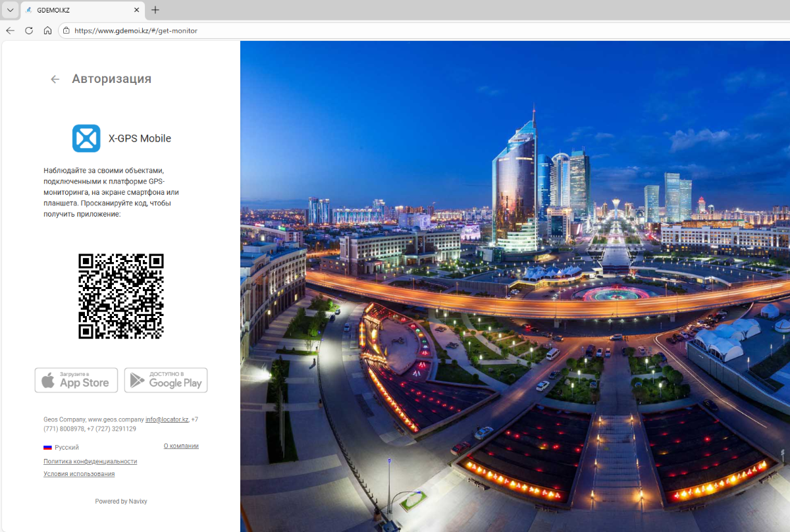790x532 pixels.
Task: Click the QR code image
Action: 121,296
